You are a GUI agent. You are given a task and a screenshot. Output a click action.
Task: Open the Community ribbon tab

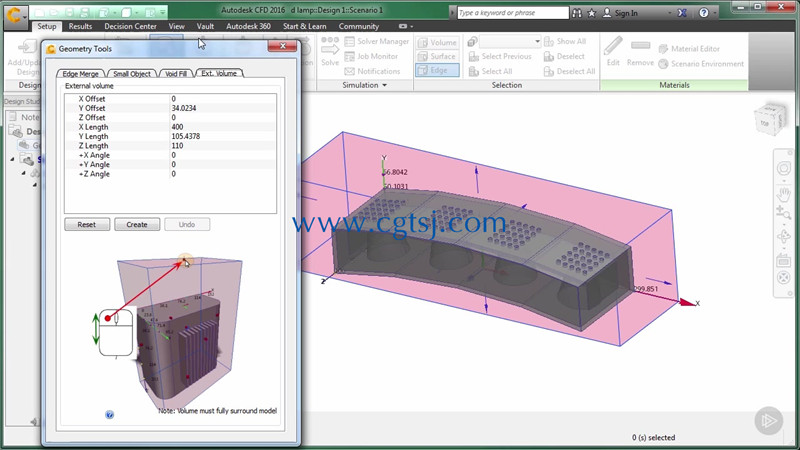359,26
